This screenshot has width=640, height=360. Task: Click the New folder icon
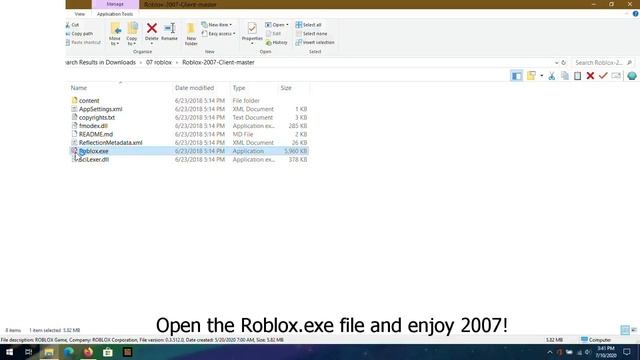click(x=191, y=33)
